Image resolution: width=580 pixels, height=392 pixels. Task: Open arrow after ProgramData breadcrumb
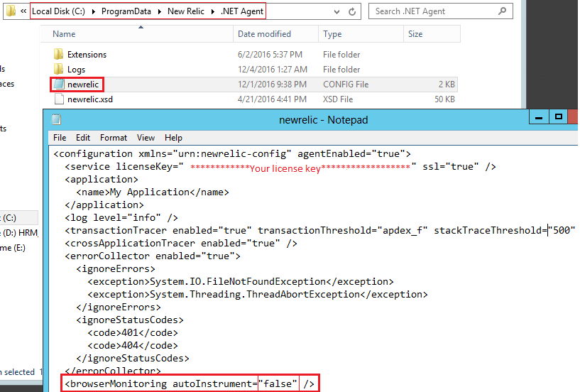(160, 11)
